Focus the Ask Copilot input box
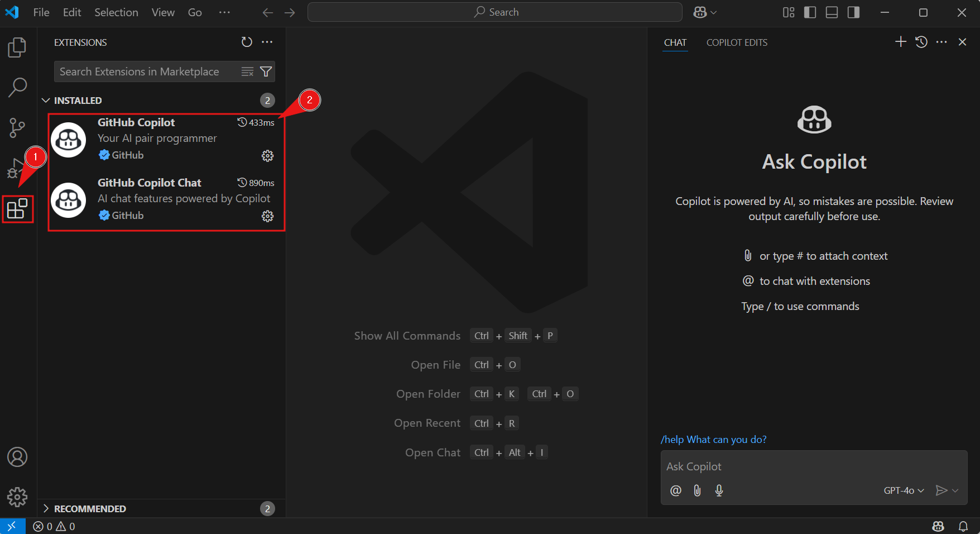 (814, 466)
